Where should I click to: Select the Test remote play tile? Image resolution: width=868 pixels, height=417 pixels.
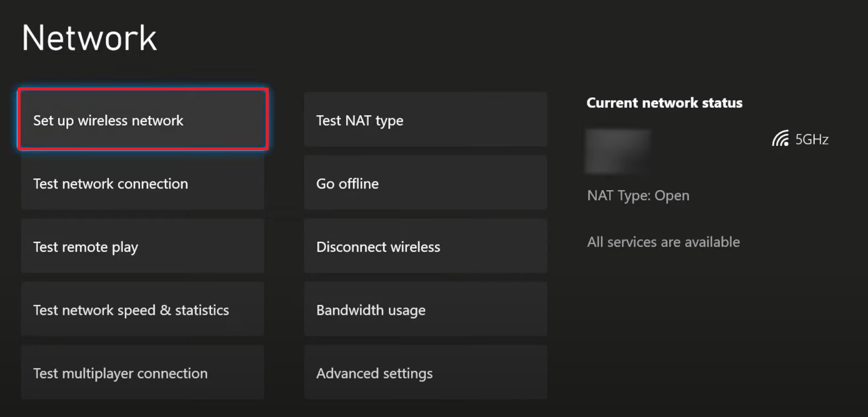(143, 247)
